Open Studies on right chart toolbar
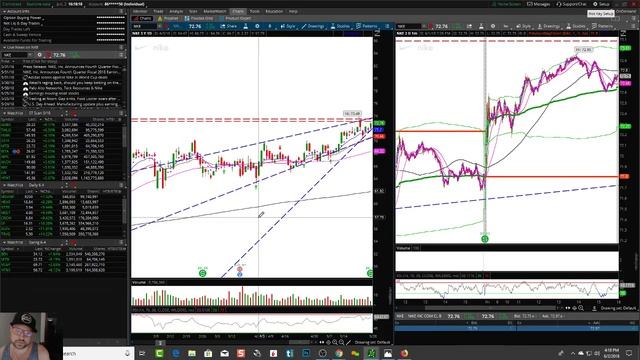Screen dimensions: 640x360 coord(576,26)
